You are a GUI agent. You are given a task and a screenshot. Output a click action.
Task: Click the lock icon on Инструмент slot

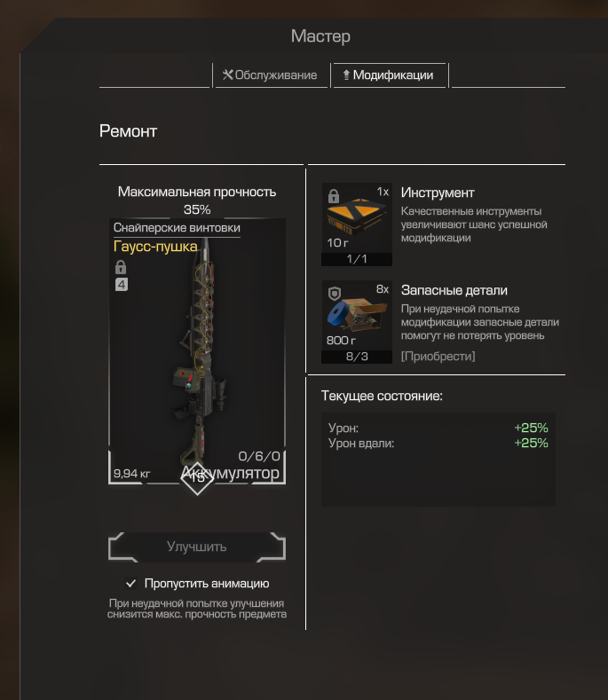[x=334, y=196]
